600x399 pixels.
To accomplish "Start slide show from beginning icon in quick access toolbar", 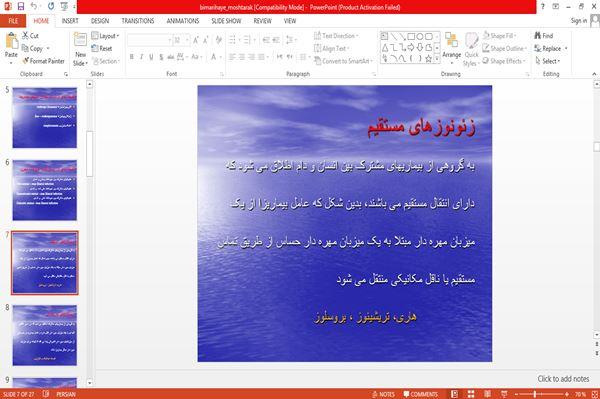I will pyautogui.click(x=64, y=6).
